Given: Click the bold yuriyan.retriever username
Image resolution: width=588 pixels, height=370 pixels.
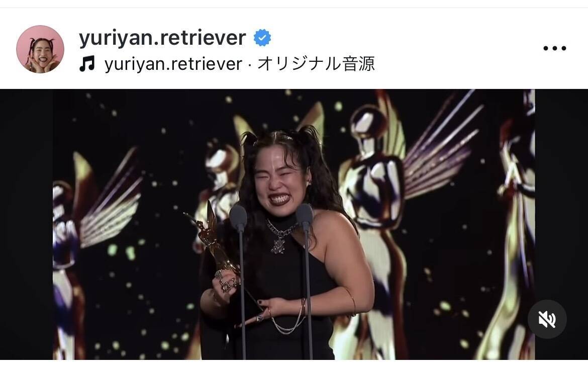Looking at the screenshot, I should tap(162, 38).
